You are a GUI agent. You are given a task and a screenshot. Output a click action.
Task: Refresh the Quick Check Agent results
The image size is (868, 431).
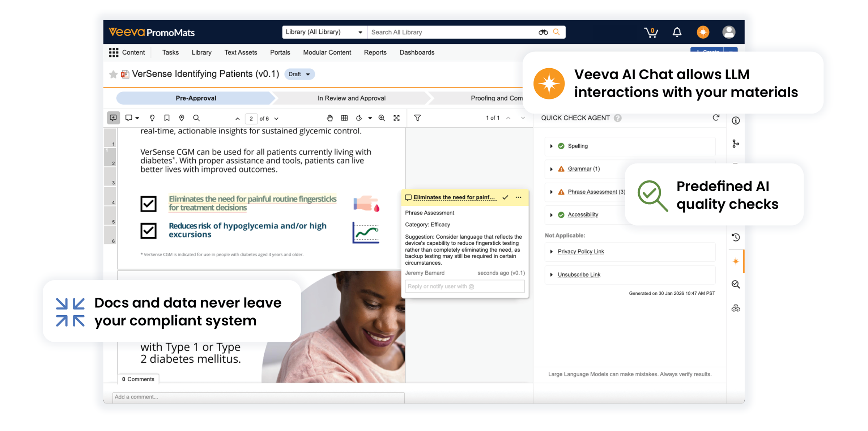(716, 118)
